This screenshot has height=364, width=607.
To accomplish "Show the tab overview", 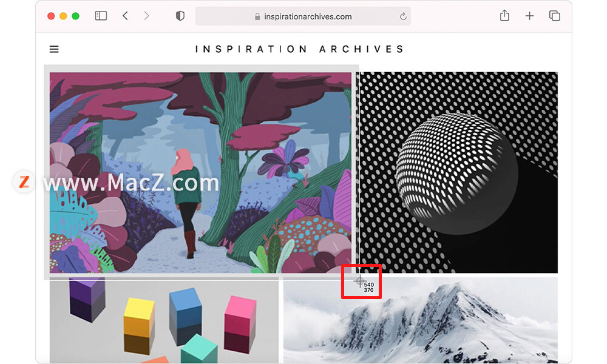I will pos(554,16).
